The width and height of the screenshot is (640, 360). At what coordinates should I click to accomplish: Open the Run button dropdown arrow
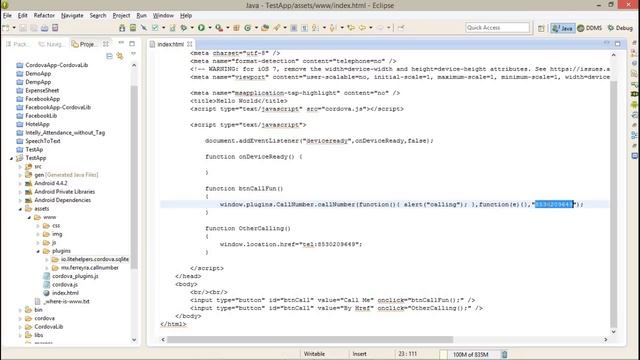[x=210, y=28]
